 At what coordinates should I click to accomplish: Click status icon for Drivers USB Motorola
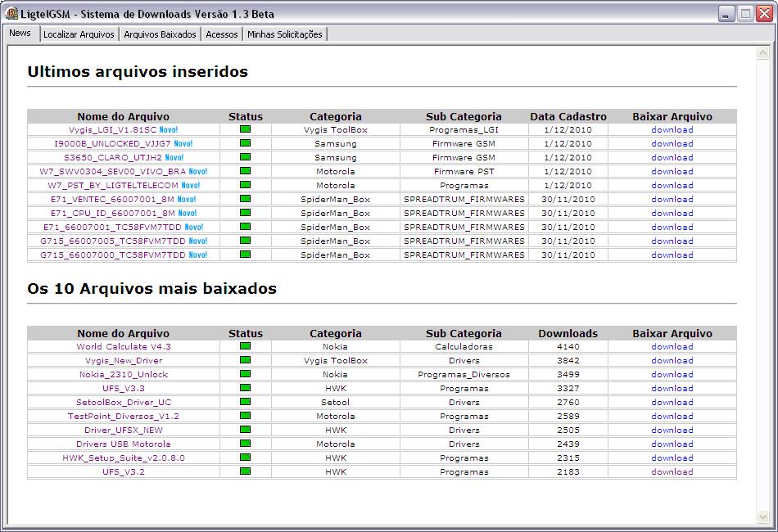click(245, 444)
